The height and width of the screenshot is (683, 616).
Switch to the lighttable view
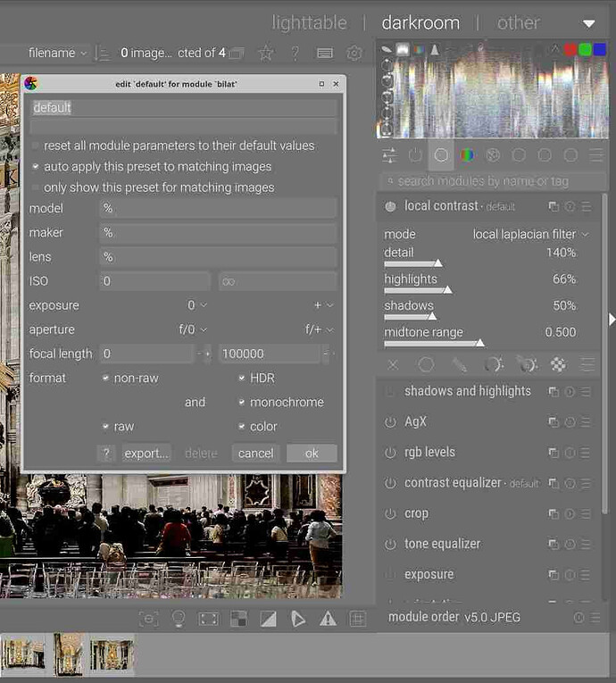click(x=309, y=22)
